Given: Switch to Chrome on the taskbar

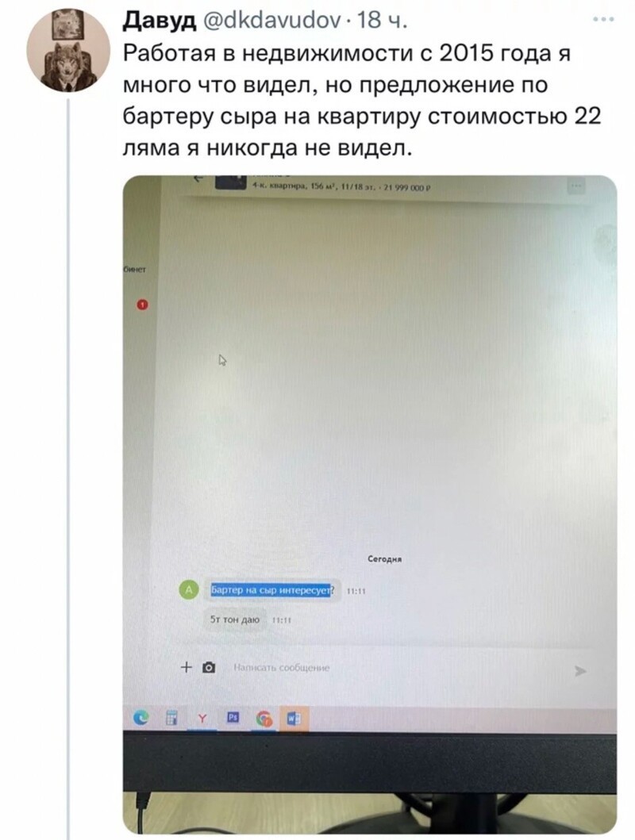Looking at the screenshot, I should pos(264,719).
